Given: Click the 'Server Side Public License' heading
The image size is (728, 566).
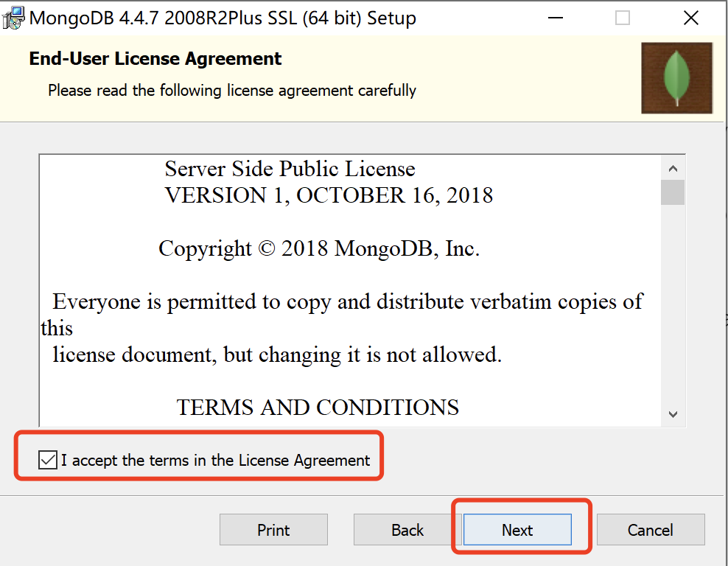Looking at the screenshot, I should pos(290,169).
